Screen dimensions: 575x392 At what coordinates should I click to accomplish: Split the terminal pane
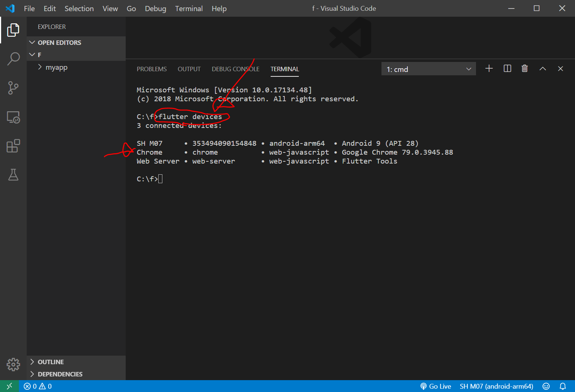pos(507,69)
